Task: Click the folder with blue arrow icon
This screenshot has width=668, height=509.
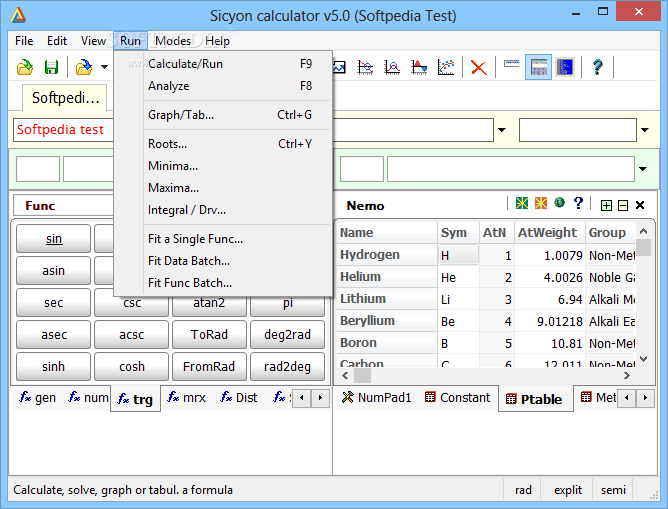Action: click(x=84, y=67)
